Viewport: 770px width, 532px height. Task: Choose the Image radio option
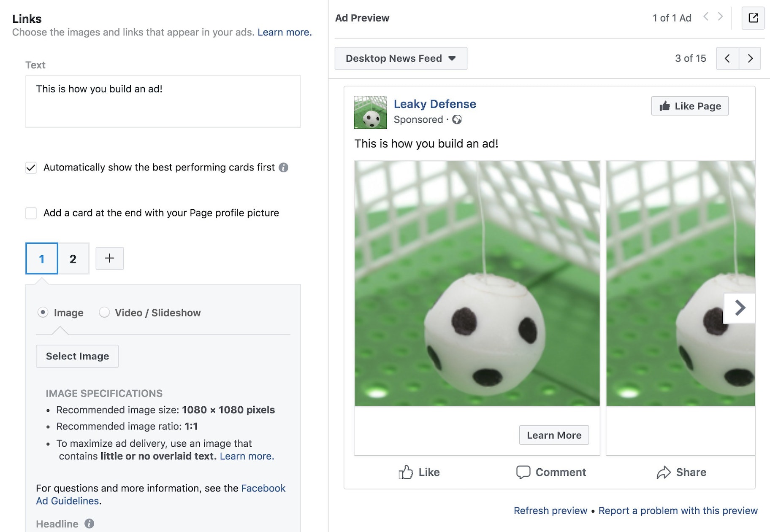point(43,312)
